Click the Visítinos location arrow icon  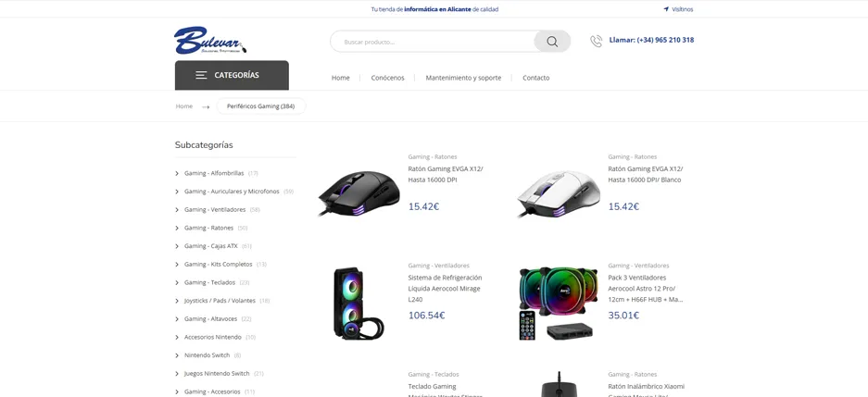(x=666, y=9)
